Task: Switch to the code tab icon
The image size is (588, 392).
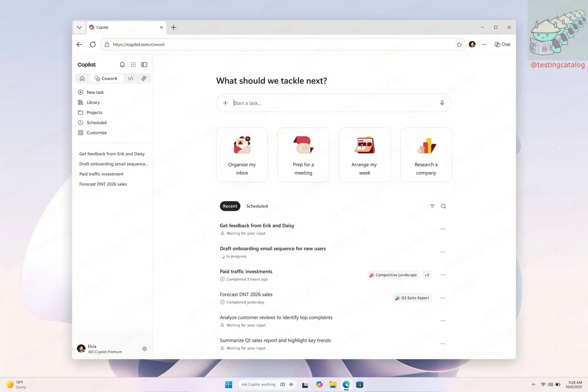Action: (131, 79)
